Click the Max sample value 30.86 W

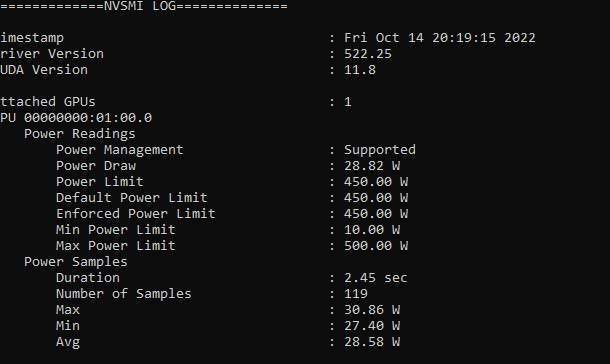point(372,310)
